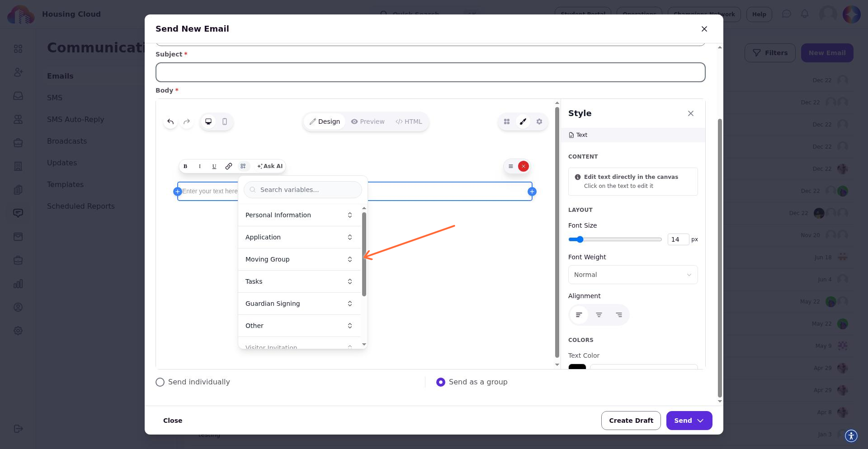The width and height of the screenshot is (868, 449).
Task: Click the Search variables field
Action: (303, 190)
